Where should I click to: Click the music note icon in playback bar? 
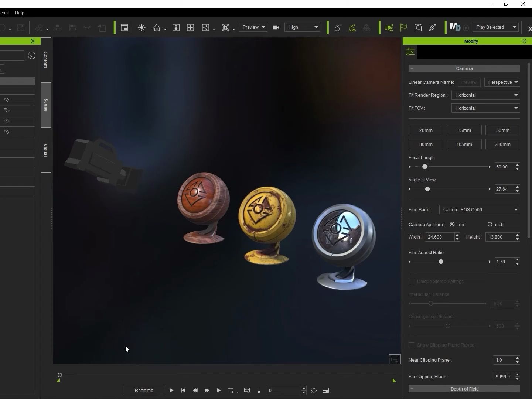click(259, 391)
